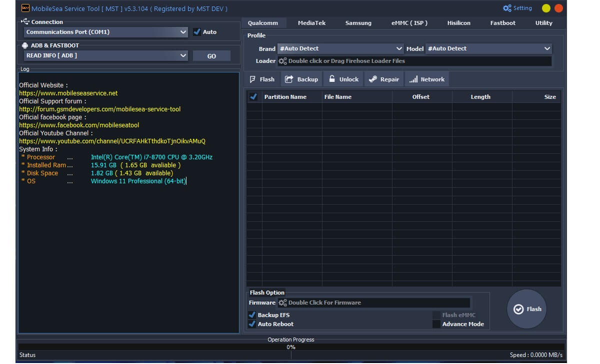Open the Brand #Auto Detect dropdown
Image resolution: width=600 pixels, height=364 pixels.
pyautogui.click(x=340, y=48)
